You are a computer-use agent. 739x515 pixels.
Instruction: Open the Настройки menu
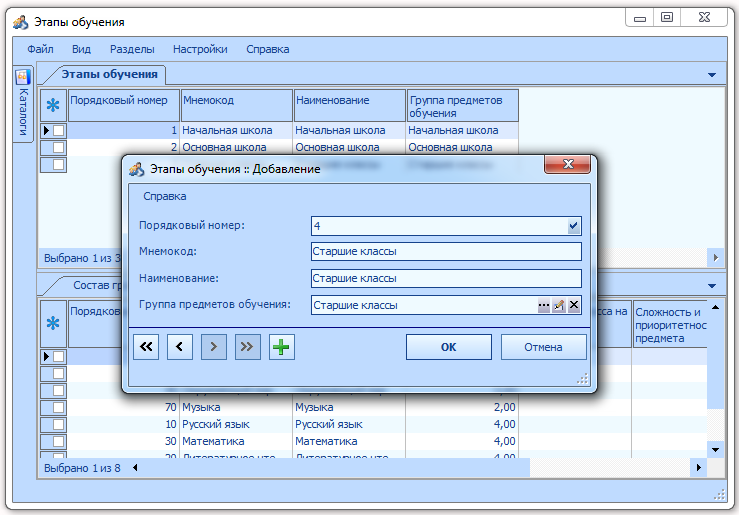tap(200, 49)
